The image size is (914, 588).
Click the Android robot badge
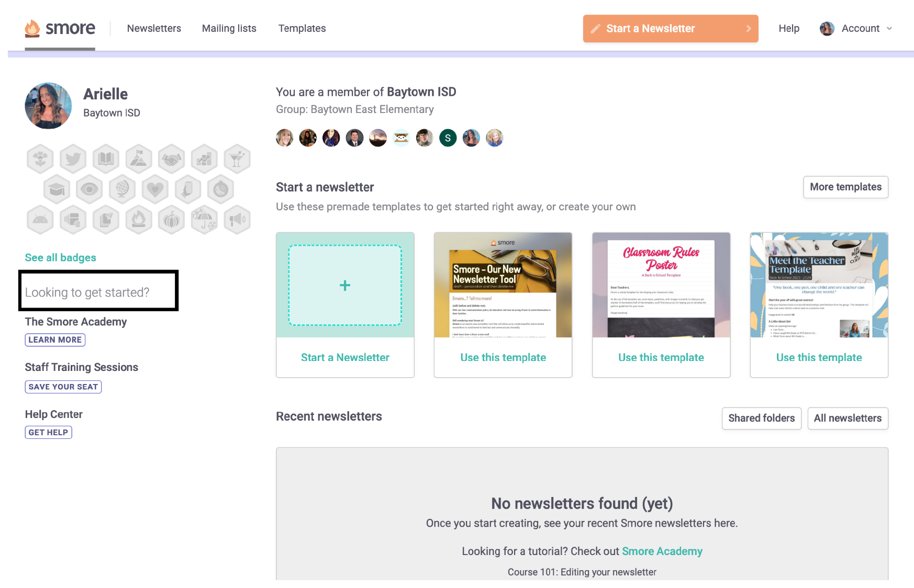click(40, 220)
